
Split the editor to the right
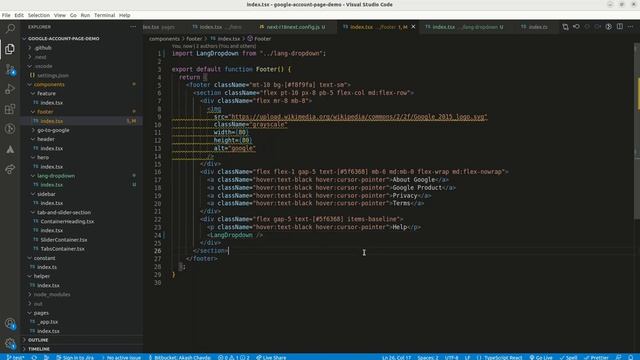[620, 27]
